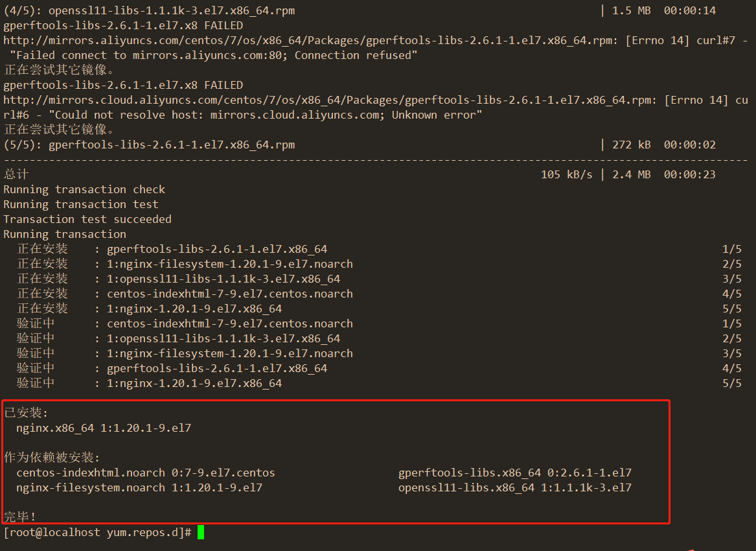
Task: Click the mirrors.aliyuncs.com gperftools rpm URL
Action: pos(310,41)
